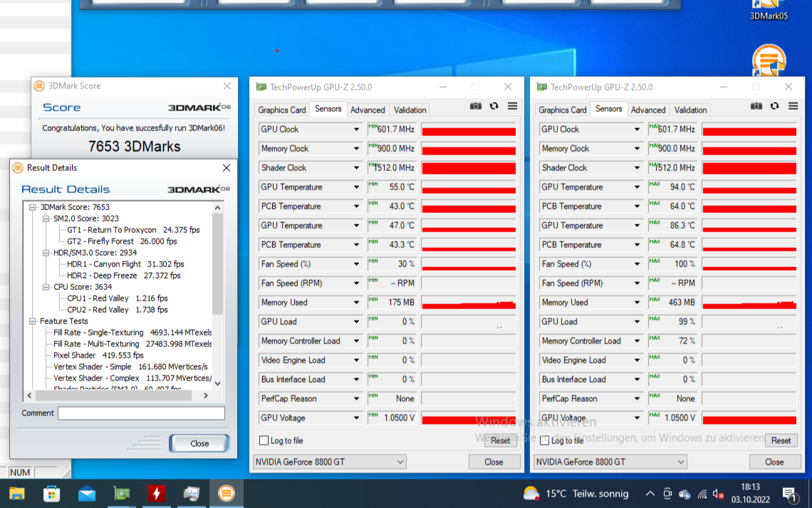Viewport: 812px width, 508px height.
Task: Switch to GPU-Z taskbar icon
Action: 122,494
